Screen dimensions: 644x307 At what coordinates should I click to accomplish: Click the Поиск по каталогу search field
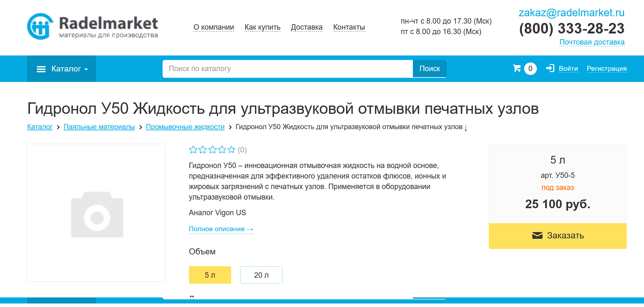pos(288,69)
